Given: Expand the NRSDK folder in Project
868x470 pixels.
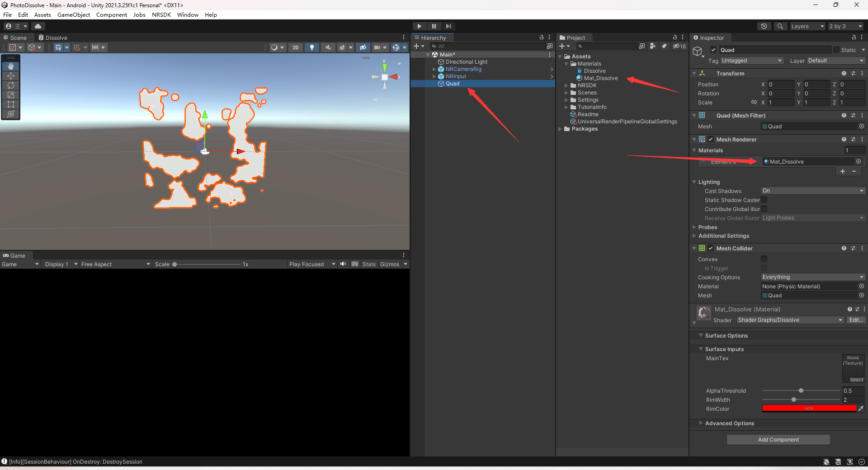Looking at the screenshot, I should 566,85.
